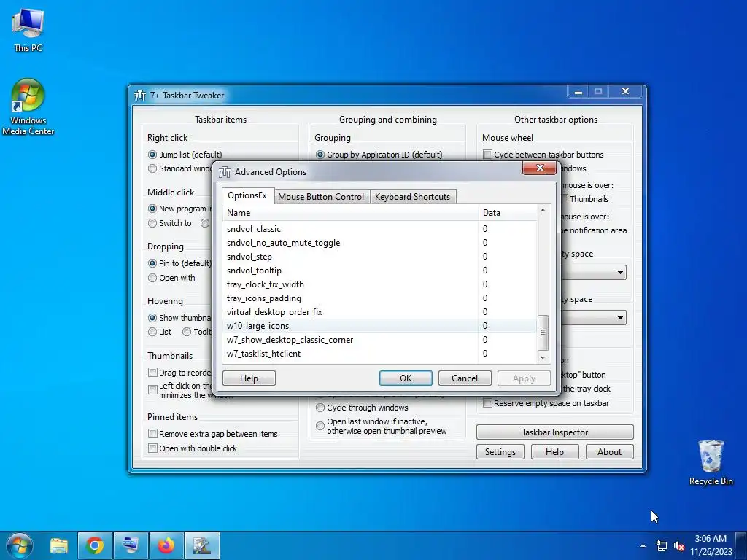Click the Data value of tray_icons_padding
This screenshot has height=560, width=747.
click(x=485, y=298)
